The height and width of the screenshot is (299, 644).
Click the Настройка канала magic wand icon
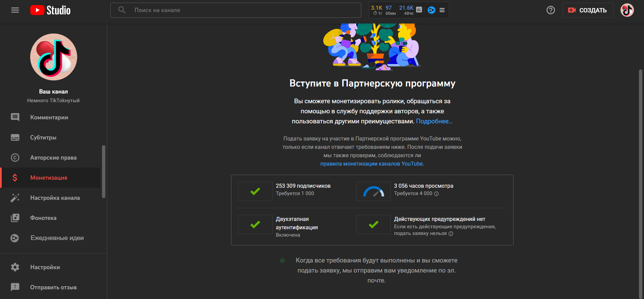15,198
